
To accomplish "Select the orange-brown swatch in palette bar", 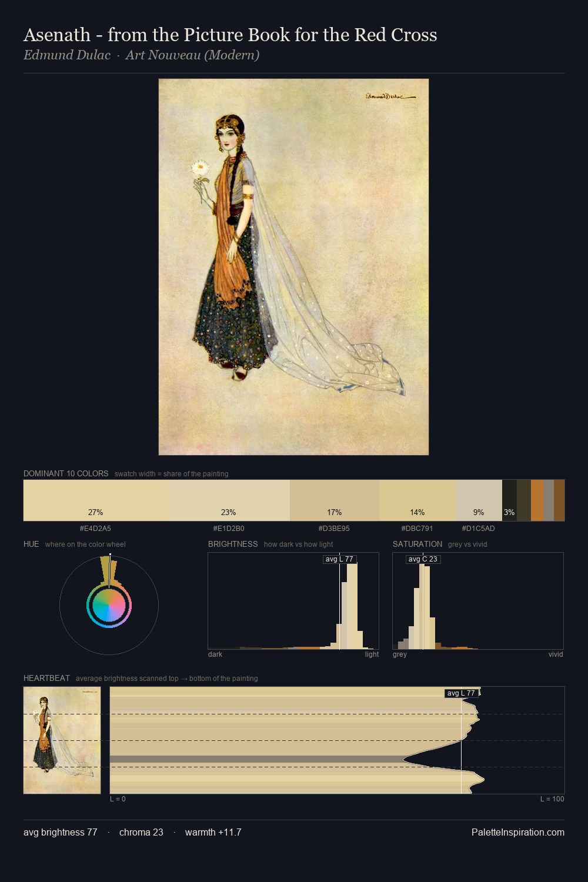I will (x=537, y=500).
